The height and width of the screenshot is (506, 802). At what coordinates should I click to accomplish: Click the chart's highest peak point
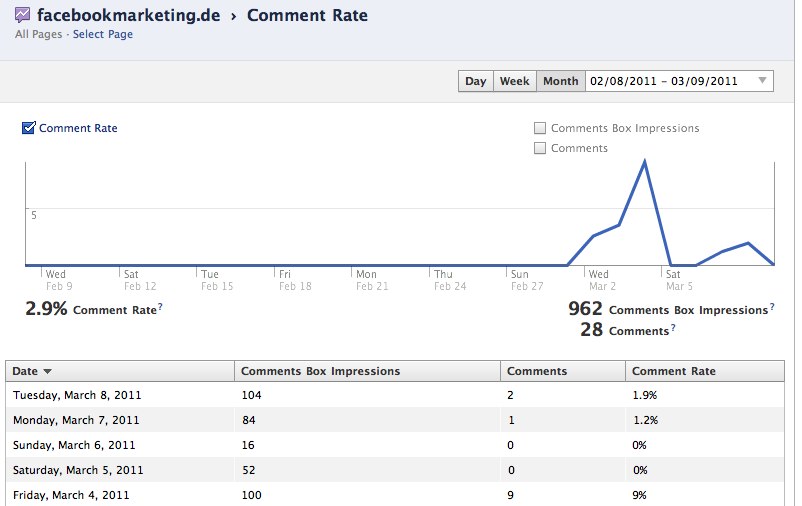[645, 161]
